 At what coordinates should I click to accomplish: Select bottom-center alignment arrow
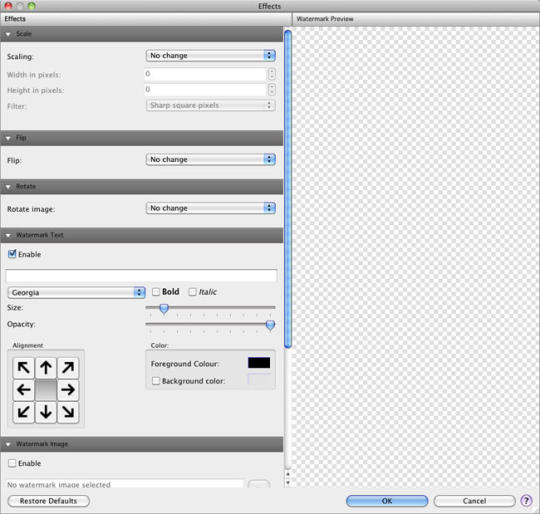pos(46,412)
